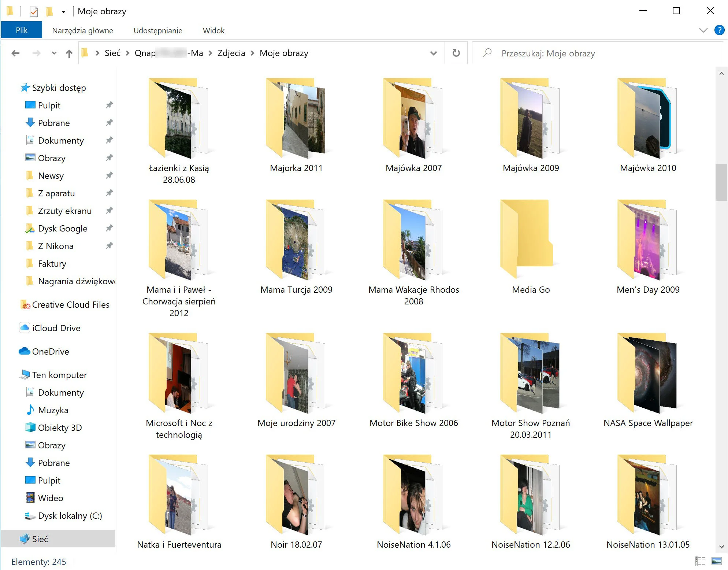Toggle the pin next to Newsy

109,175
